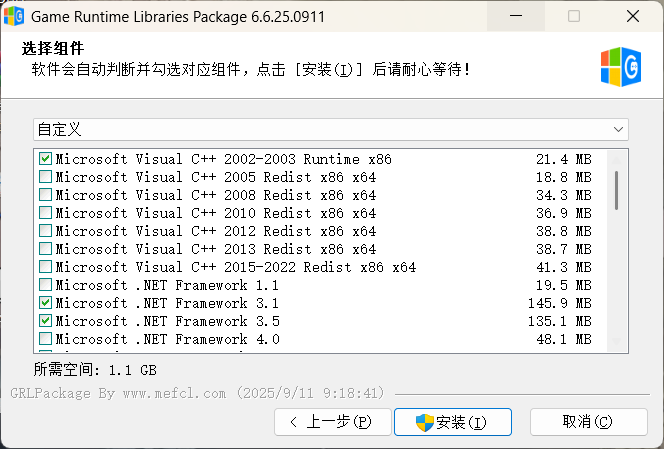
Task: Minimize the installer window
Action: pyautogui.click(x=516, y=17)
